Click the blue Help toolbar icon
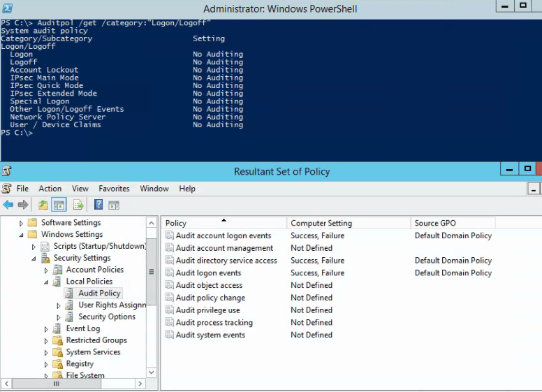Viewport: 542px width, 392px height. (x=98, y=205)
